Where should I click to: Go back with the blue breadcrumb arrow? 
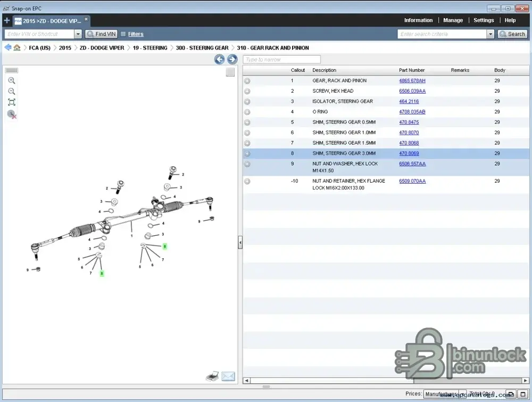[x=8, y=47]
